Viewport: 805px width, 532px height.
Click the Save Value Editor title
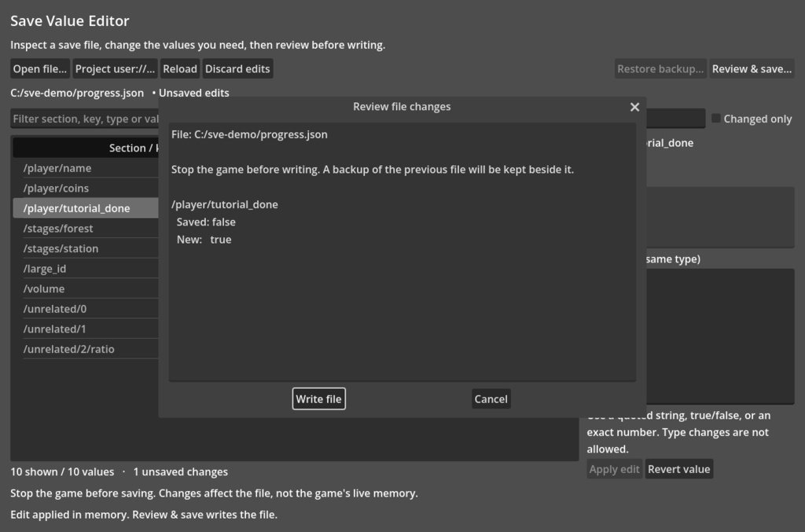tap(70, 21)
